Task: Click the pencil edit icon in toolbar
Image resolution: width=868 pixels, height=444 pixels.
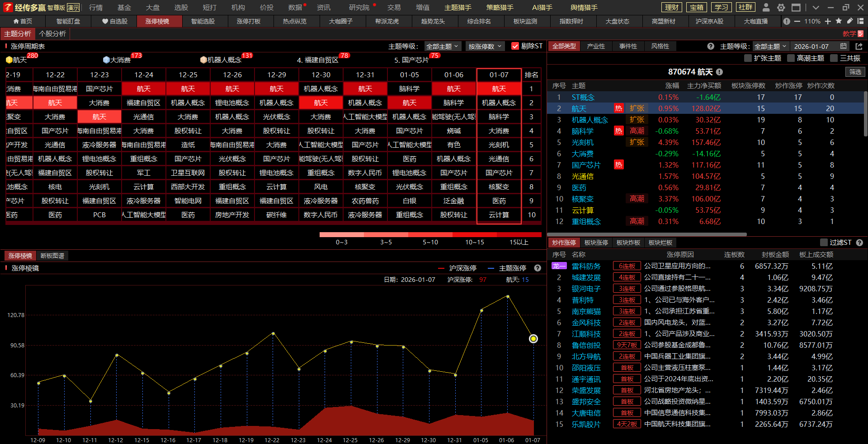Action: click(x=850, y=21)
